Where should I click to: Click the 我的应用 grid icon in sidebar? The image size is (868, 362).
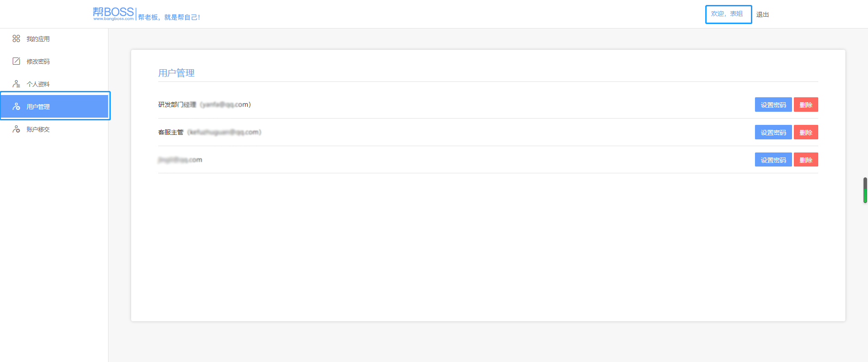pos(16,39)
